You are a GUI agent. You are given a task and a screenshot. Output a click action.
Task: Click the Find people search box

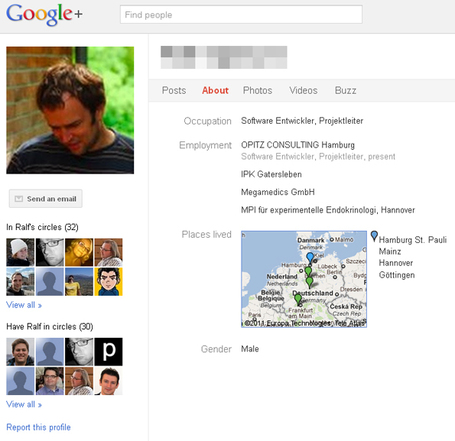241,14
